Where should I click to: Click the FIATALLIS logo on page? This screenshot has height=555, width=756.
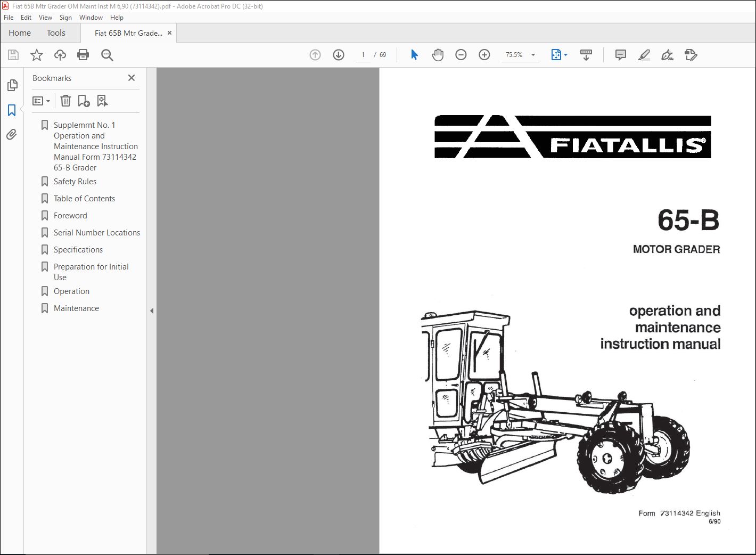tap(573, 137)
